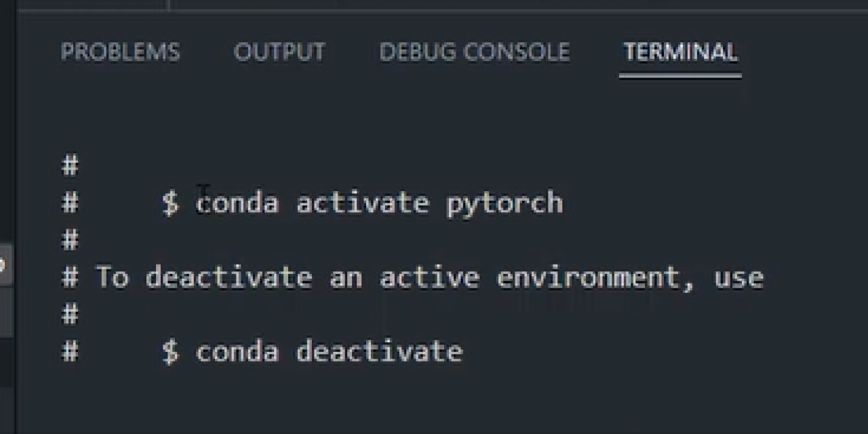This screenshot has height=434, width=868.
Task: Click "deactivate" in the "To deactivate an" line
Action: point(229,277)
